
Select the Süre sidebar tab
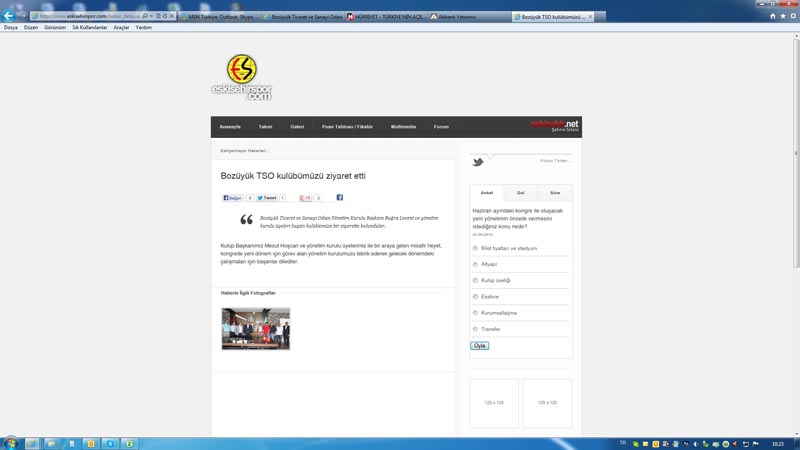[555, 193]
